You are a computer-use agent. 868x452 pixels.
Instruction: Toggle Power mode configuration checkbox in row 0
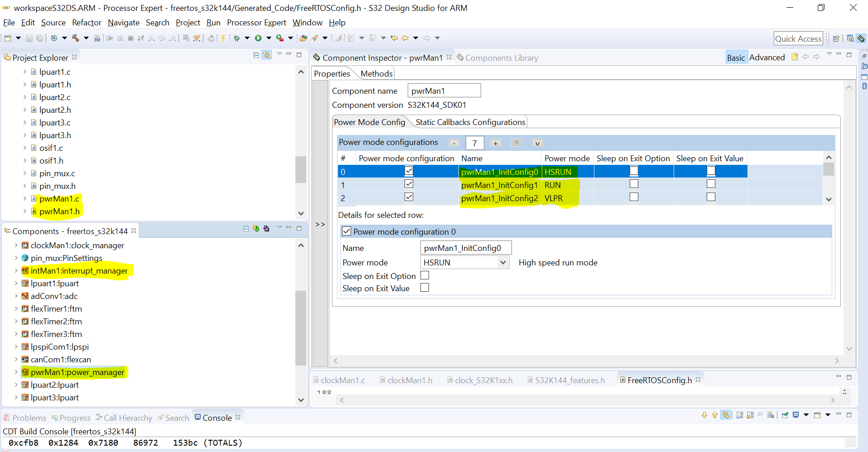[409, 171]
